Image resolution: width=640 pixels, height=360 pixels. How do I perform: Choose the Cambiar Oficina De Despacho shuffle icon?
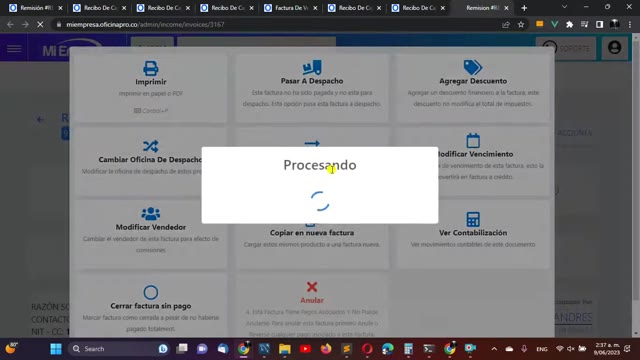coord(151,146)
